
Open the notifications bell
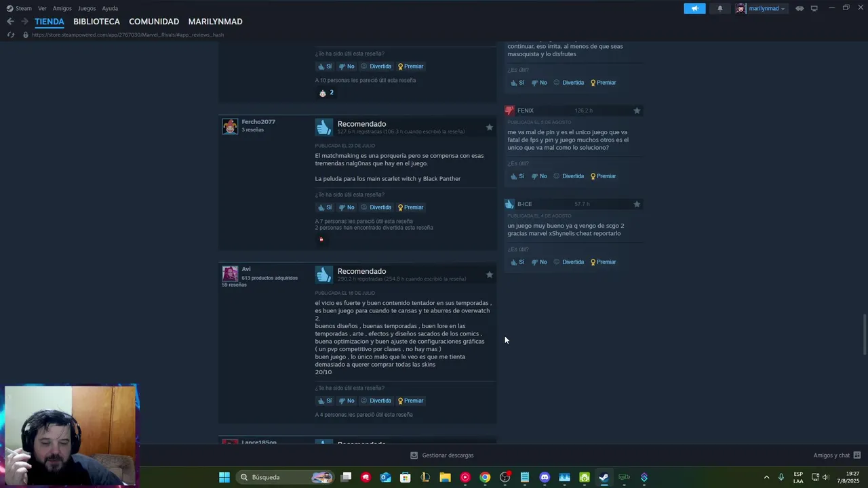(x=720, y=9)
